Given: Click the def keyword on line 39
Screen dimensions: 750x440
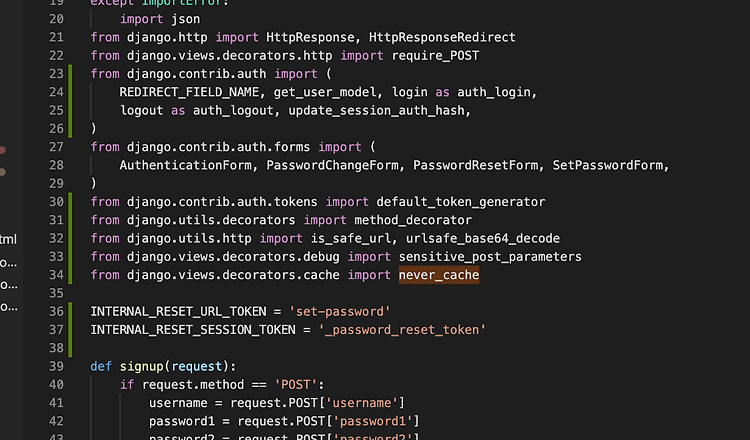Looking at the screenshot, I should coord(101,366).
